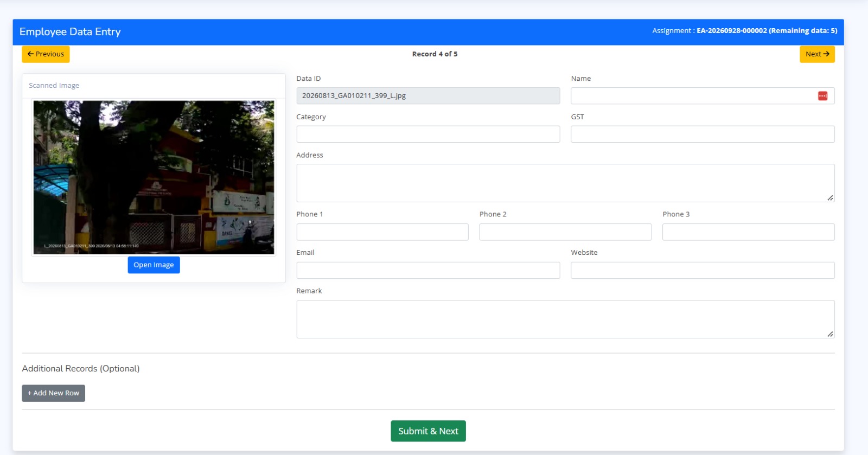Image resolution: width=868 pixels, height=455 pixels.
Task: Focus the Phone 1 input field
Action: point(382,232)
